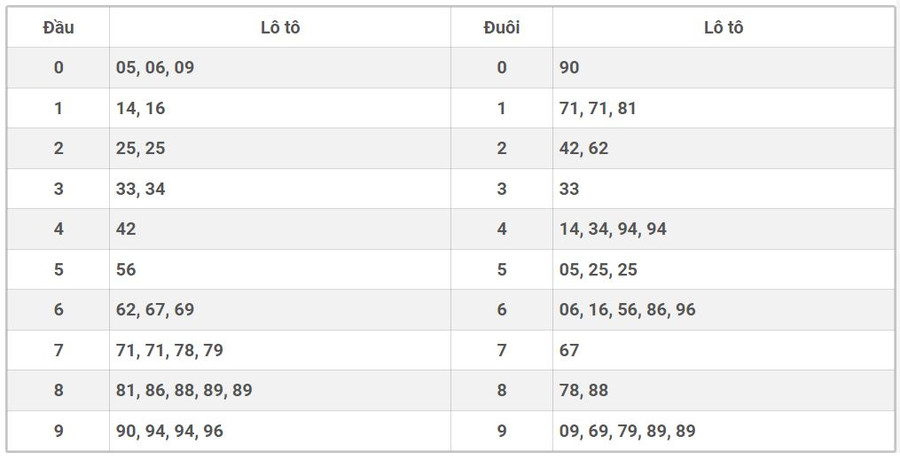Viewport: 900px width, 458px height.
Task: Select the cell containing 78, 88
Action: [584, 390]
